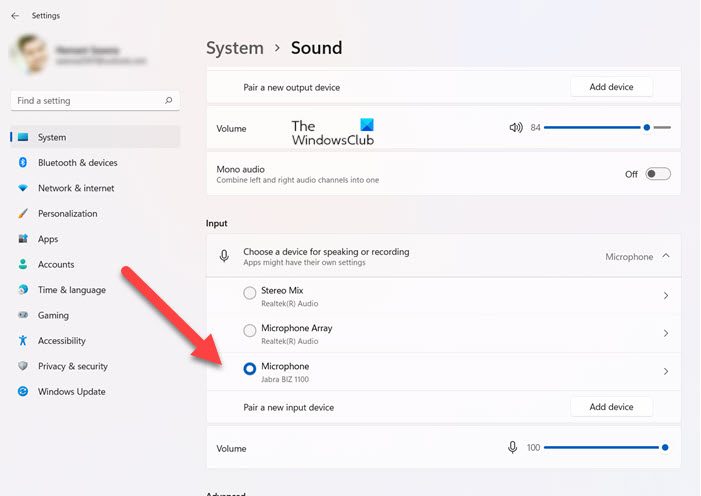This screenshot has height=496, width=701.
Task: Mute input using the microphone volume icon
Action: [x=513, y=447]
